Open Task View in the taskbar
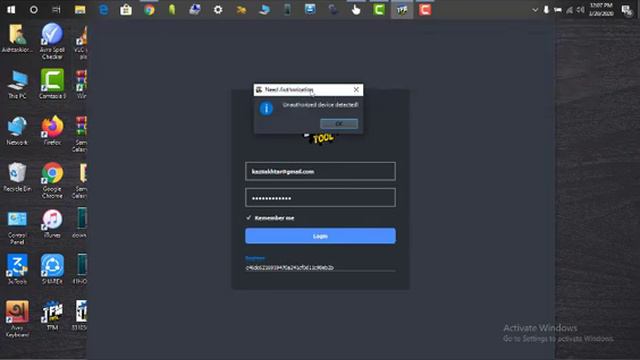The height and width of the screenshot is (360, 640). 56,9
